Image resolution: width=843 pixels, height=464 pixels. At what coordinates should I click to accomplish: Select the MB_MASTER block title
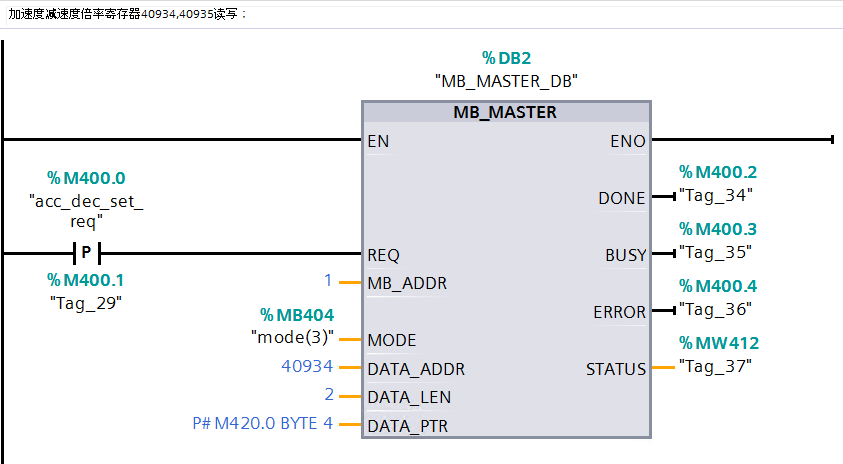[x=504, y=112]
